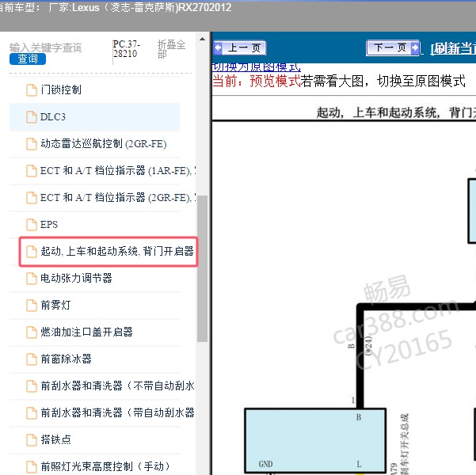This screenshot has width=476, height=475.
Task: Click document icon beside 前刮水器（不带自动刮水
Action: click(x=31, y=386)
